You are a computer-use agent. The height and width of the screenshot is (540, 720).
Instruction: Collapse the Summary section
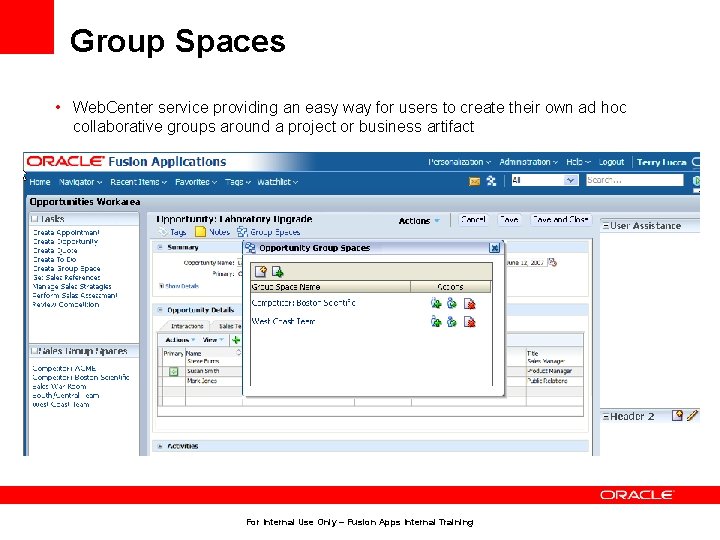160,247
